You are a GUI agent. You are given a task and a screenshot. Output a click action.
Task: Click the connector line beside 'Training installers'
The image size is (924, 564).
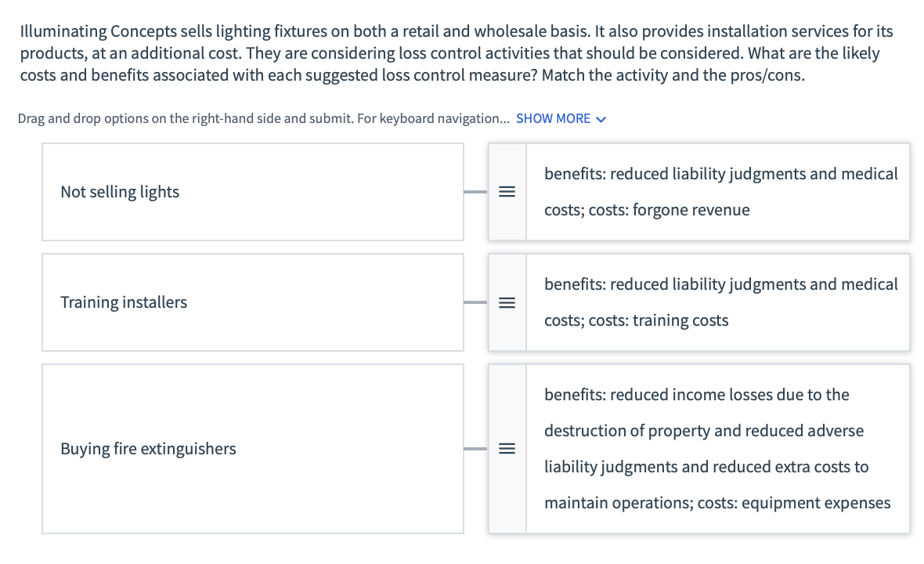pyautogui.click(x=475, y=302)
